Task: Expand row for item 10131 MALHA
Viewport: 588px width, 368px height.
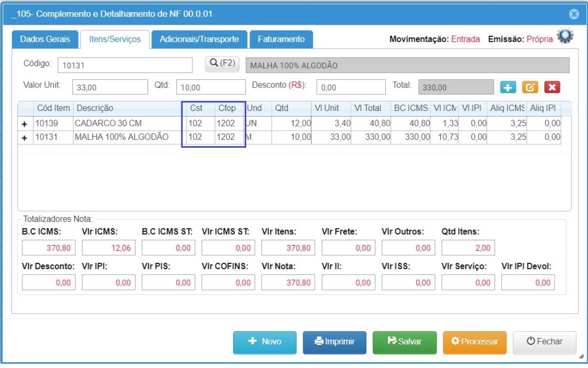Action: (25, 137)
